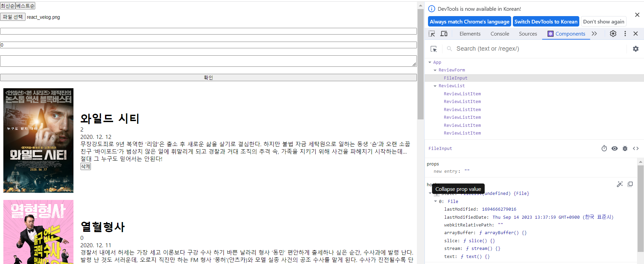Switch to the Console tab
This screenshot has width=644, height=264.
(500, 34)
